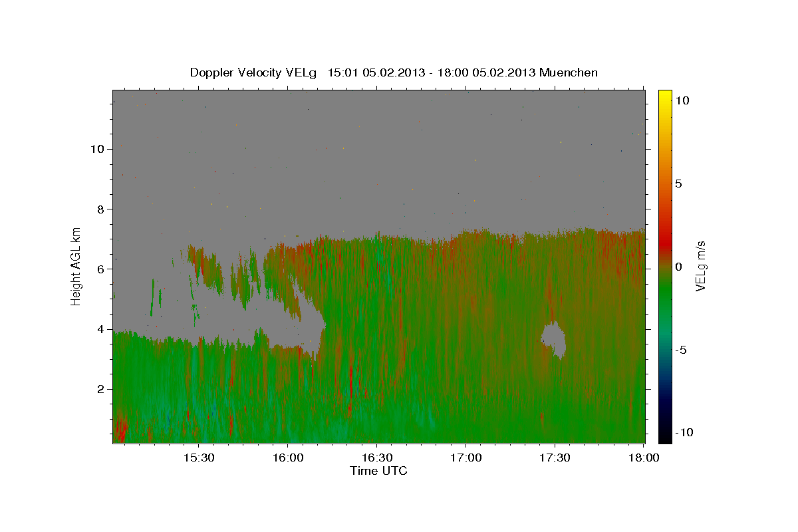Click the 16:00 time tick label
798x532 pixels.
(x=288, y=458)
